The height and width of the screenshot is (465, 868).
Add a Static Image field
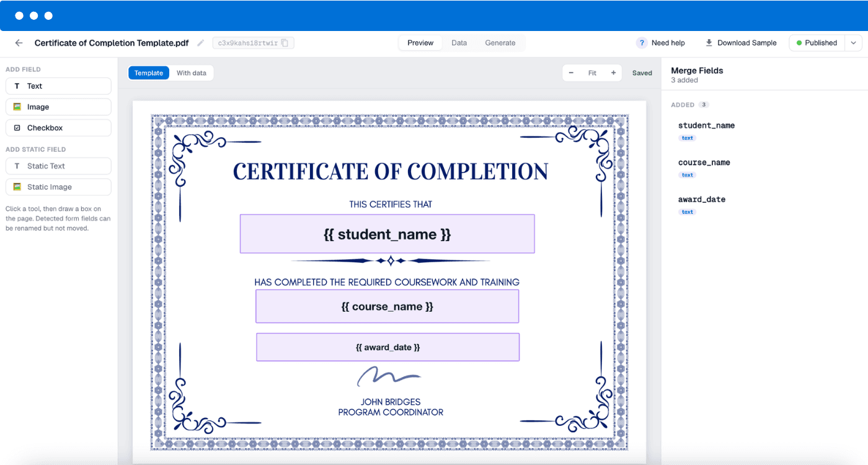[58, 187]
